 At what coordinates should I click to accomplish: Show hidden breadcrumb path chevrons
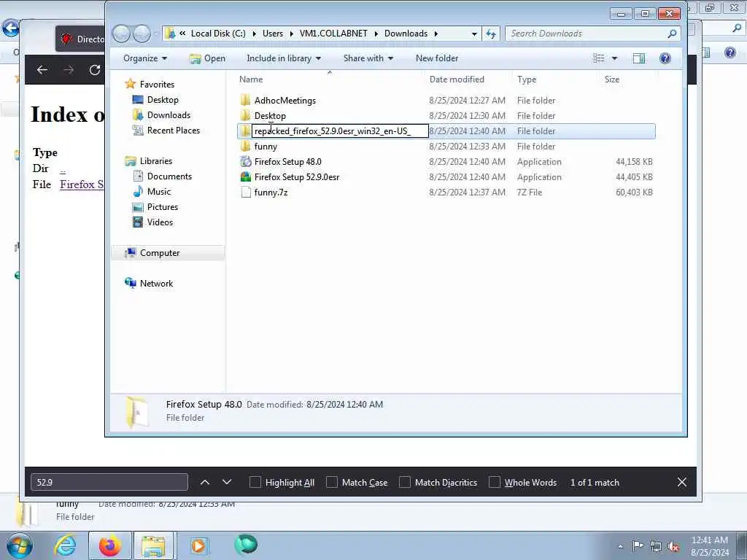coord(182,34)
